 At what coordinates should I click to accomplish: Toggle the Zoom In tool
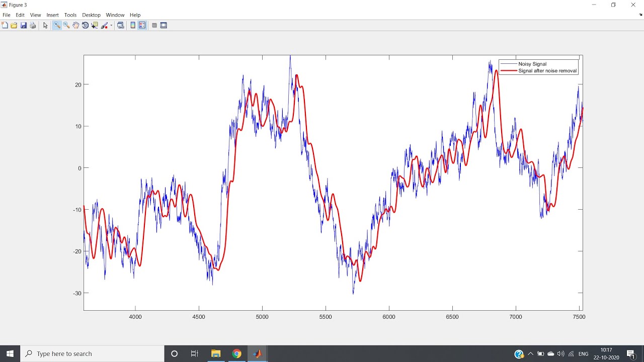(57, 25)
